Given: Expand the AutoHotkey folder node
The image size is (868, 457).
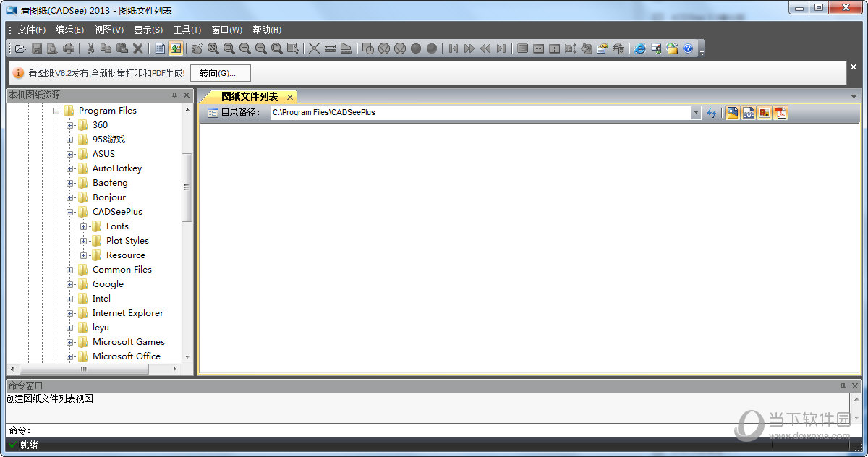Looking at the screenshot, I should click(x=70, y=168).
